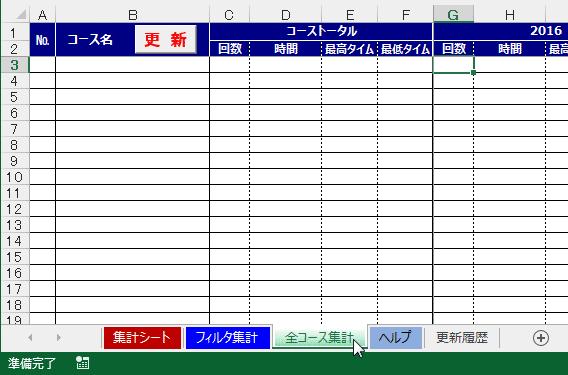Open the ヘルプ sheet tab
568x375 pixels.
(x=396, y=338)
